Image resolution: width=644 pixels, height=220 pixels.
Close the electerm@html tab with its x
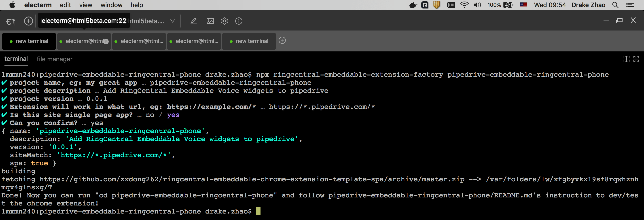(106, 42)
